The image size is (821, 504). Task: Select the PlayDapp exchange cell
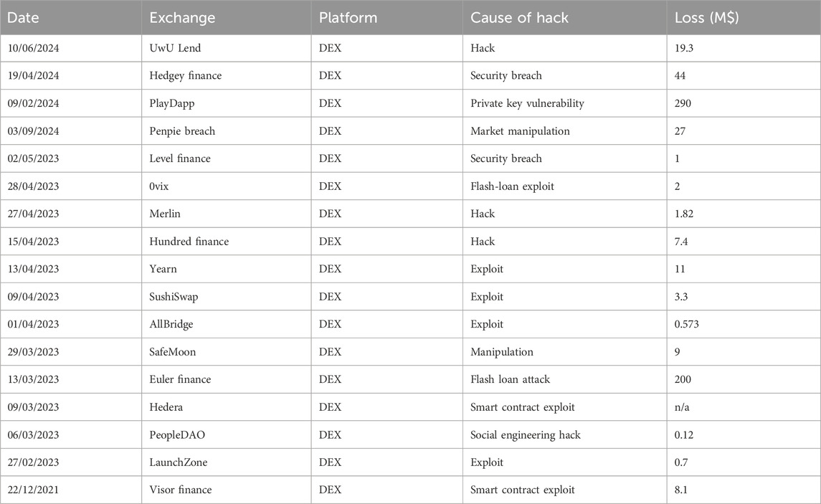point(171,103)
